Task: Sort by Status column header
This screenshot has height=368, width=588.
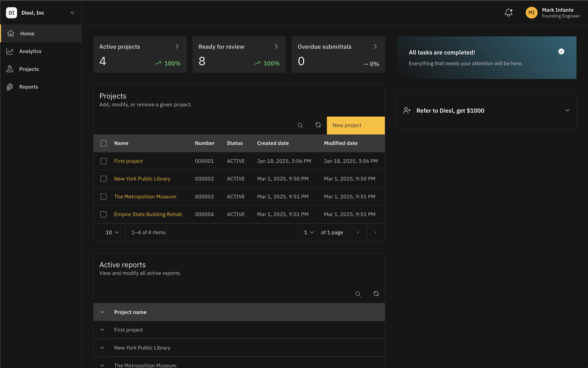Action: pyautogui.click(x=235, y=143)
